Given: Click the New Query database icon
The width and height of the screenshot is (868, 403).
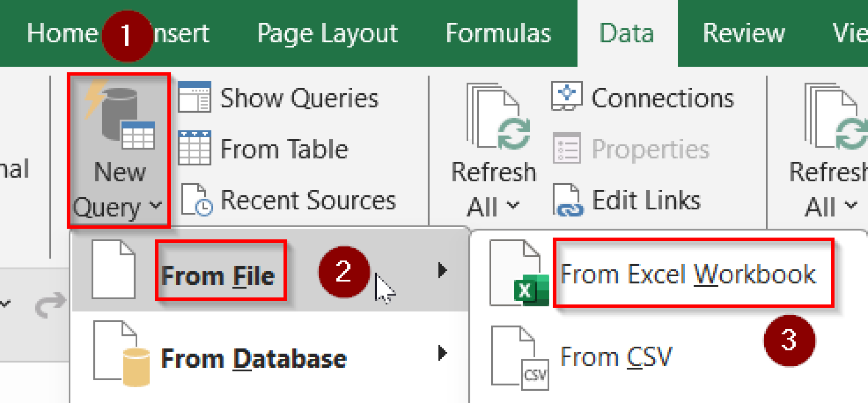Looking at the screenshot, I should [x=120, y=115].
